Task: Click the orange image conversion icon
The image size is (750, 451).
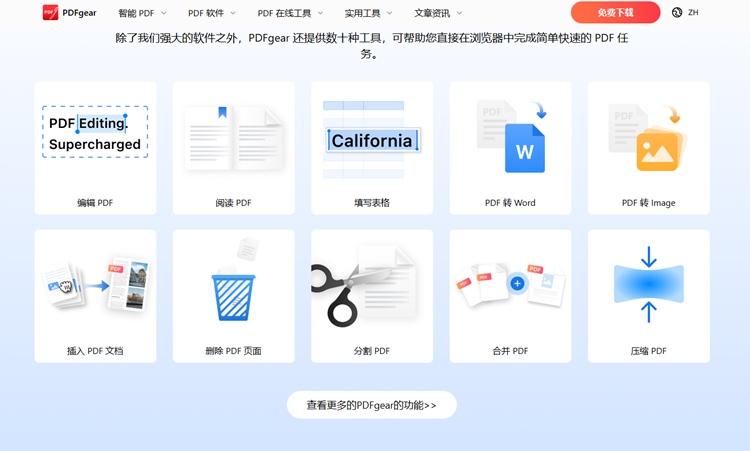Action: coord(661,148)
